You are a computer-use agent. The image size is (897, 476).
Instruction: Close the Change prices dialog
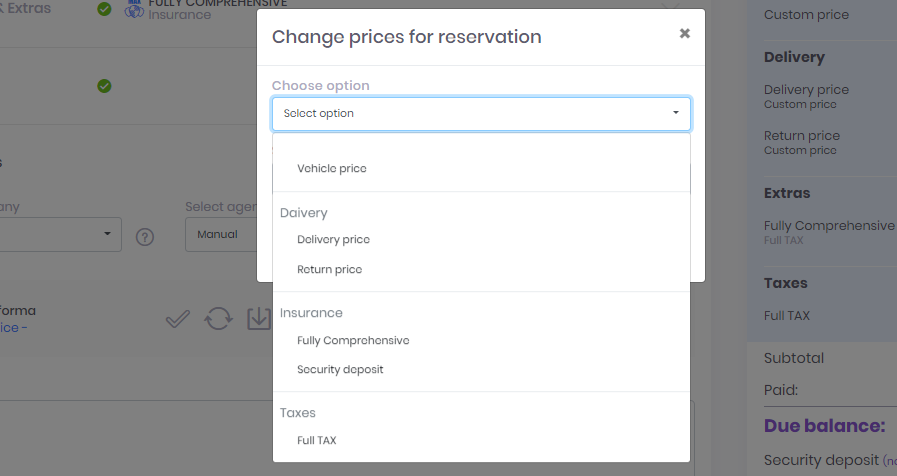click(x=684, y=33)
